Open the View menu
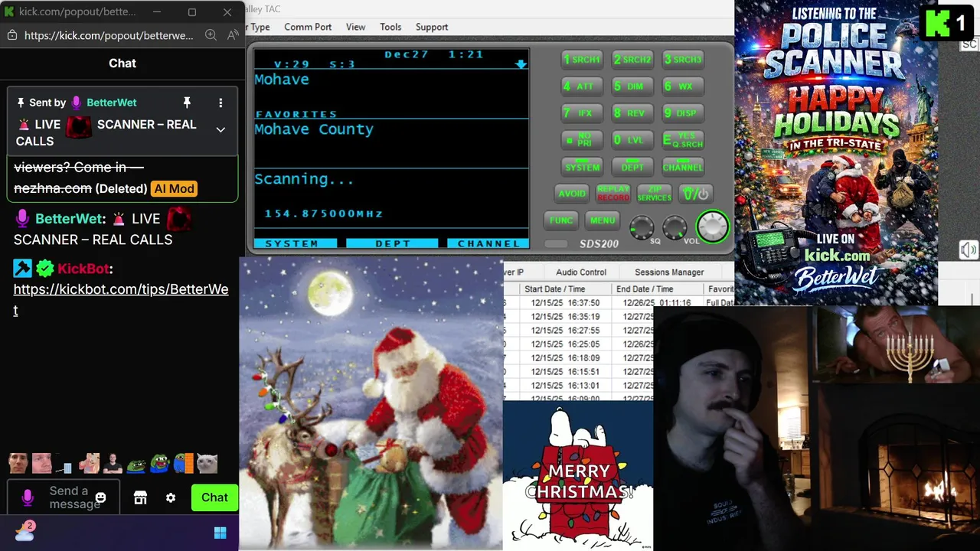Screen dimensions: 980x551 pyautogui.click(x=355, y=27)
